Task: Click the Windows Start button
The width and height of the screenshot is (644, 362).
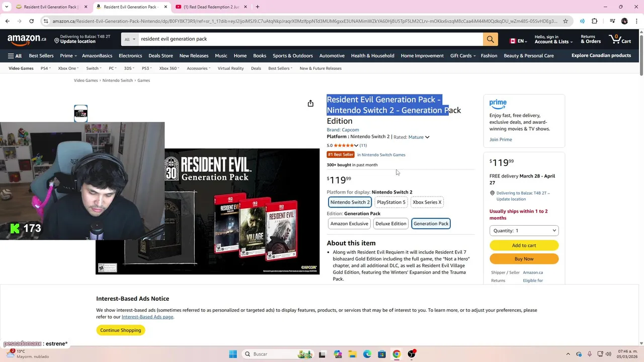Action: click(233, 354)
